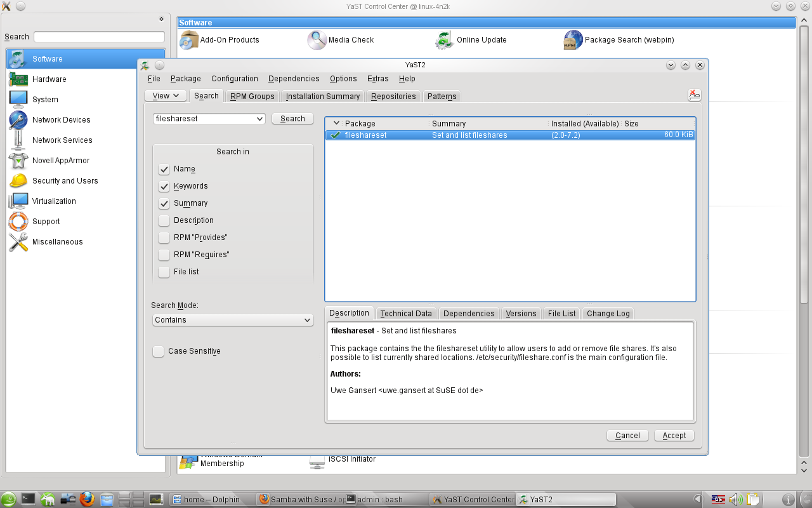Open the Versions tab
This screenshot has height=508, width=812.
[521, 314]
